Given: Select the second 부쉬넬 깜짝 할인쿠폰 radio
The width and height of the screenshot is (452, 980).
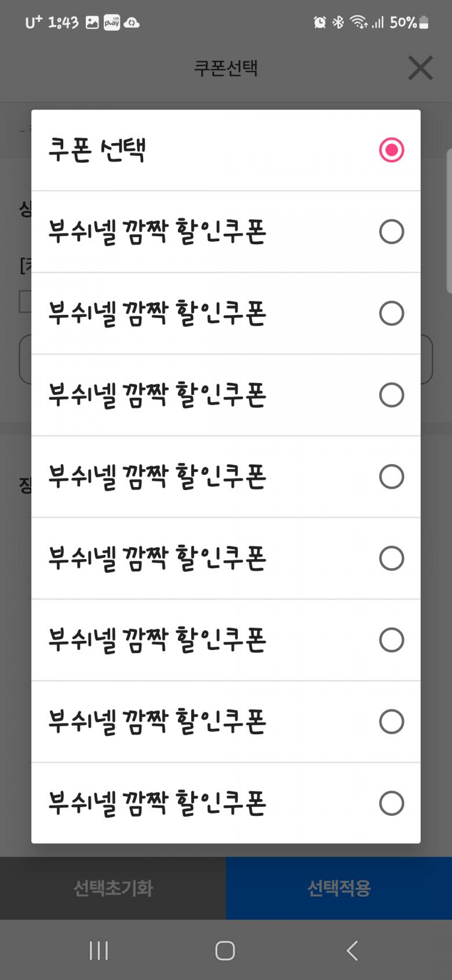Looking at the screenshot, I should pos(391,314).
